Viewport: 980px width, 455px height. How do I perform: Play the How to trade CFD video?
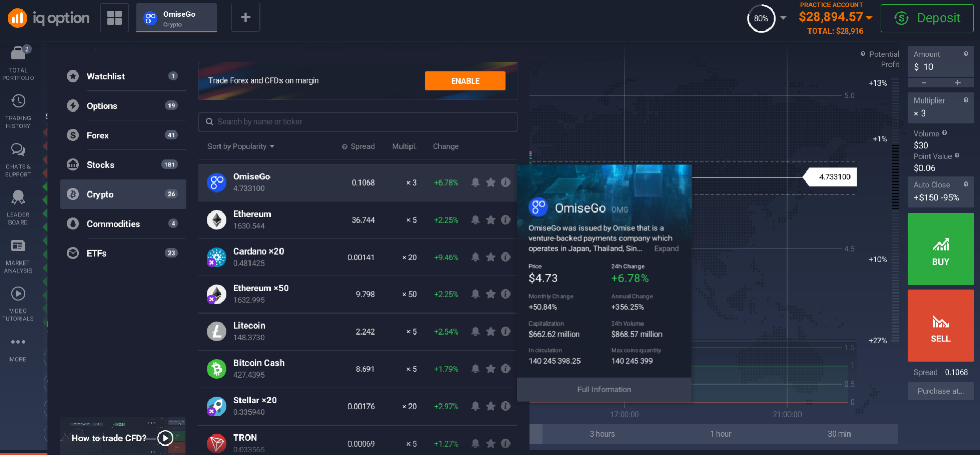165,438
